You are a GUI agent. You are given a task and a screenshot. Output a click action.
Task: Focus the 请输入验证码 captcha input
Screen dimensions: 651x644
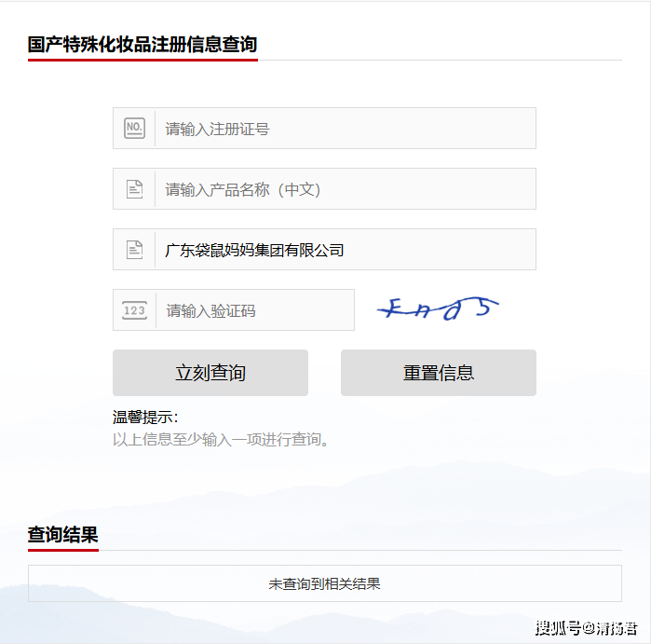(255, 310)
